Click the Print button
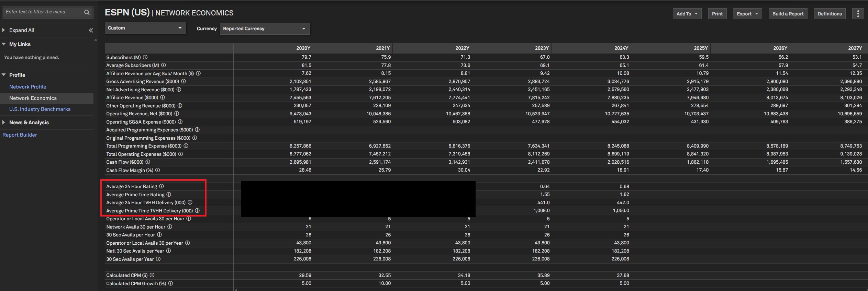Image resolution: width=868 pixels, height=291 pixels. point(717,14)
